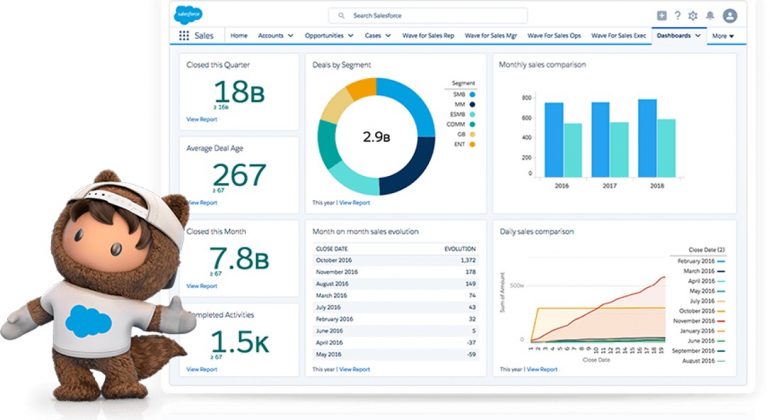Click the 7.8B Closed this Month value
770x420 pixels.
239,258
